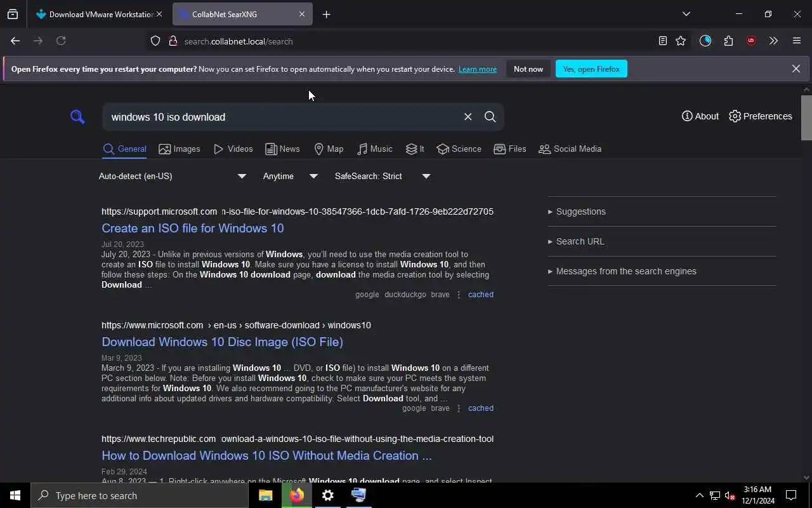The width and height of the screenshot is (812, 508).
Task: Open search Preferences
Action: pos(761,116)
